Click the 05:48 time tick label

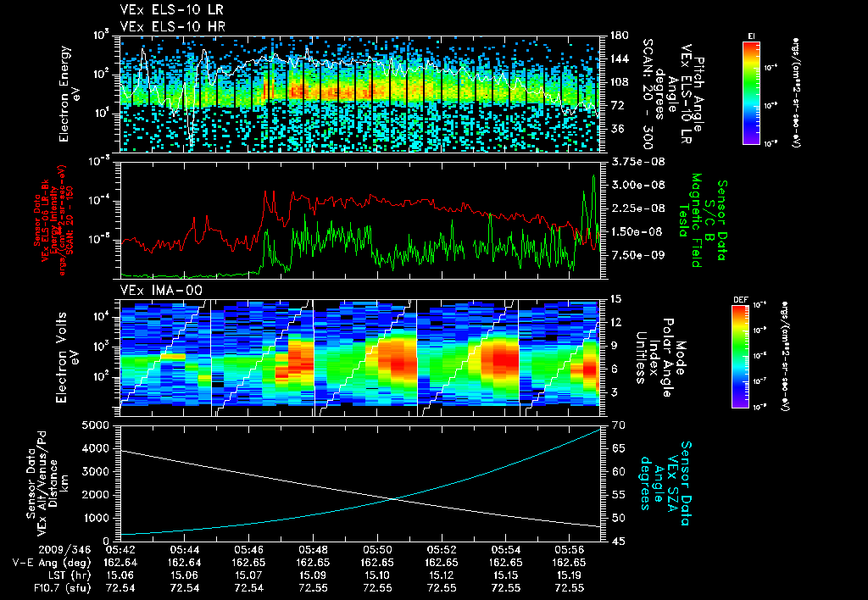pos(313,551)
